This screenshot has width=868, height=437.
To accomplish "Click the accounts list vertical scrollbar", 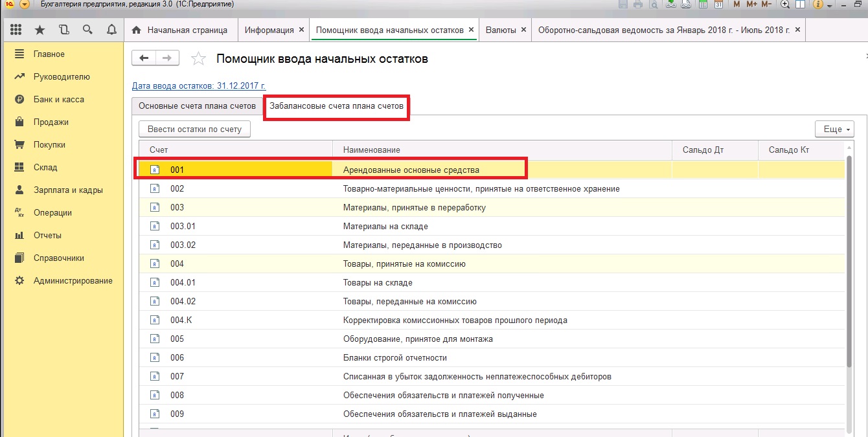I will (849, 259).
